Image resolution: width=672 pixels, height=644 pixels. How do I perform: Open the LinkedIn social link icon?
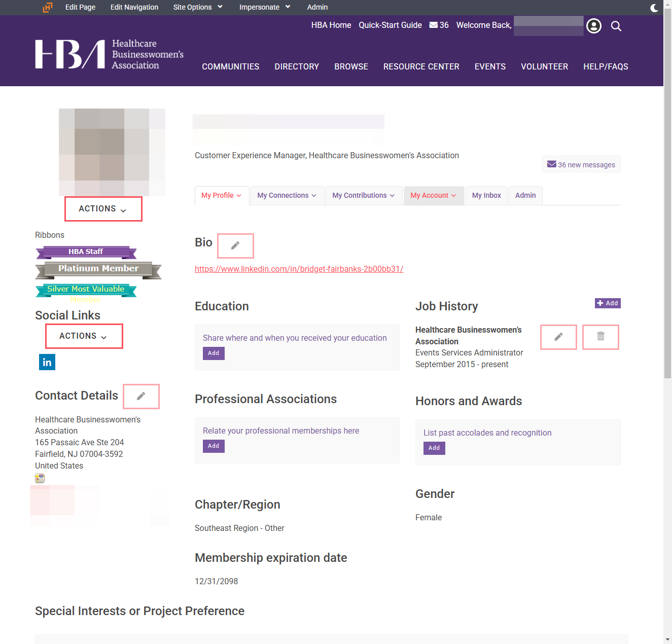point(47,362)
